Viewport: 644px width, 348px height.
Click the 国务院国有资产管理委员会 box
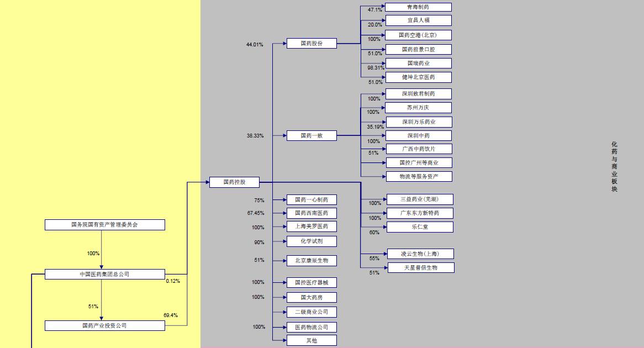coord(105,225)
